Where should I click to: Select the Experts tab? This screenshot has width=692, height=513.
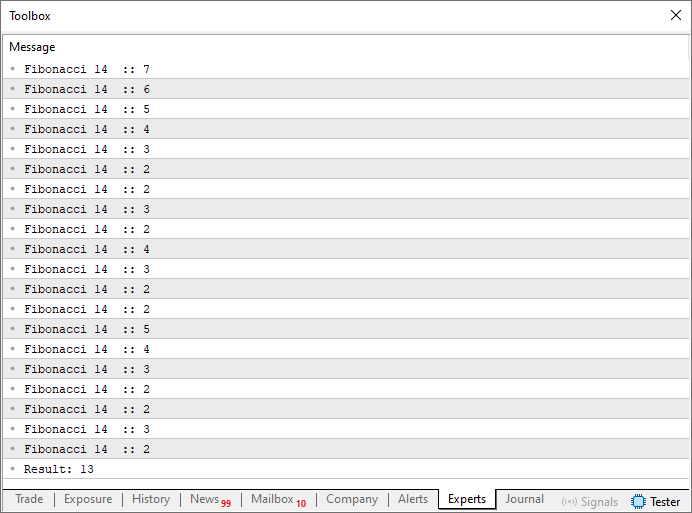(x=467, y=499)
